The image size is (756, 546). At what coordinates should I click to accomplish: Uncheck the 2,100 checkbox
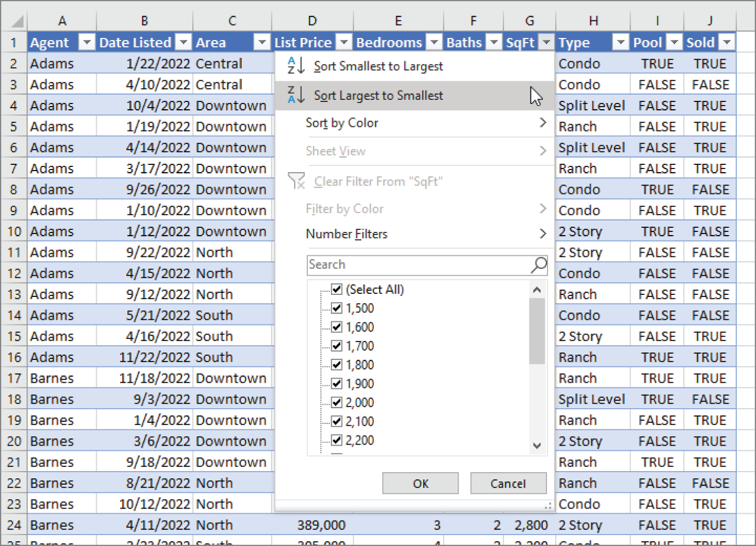(x=336, y=421)
